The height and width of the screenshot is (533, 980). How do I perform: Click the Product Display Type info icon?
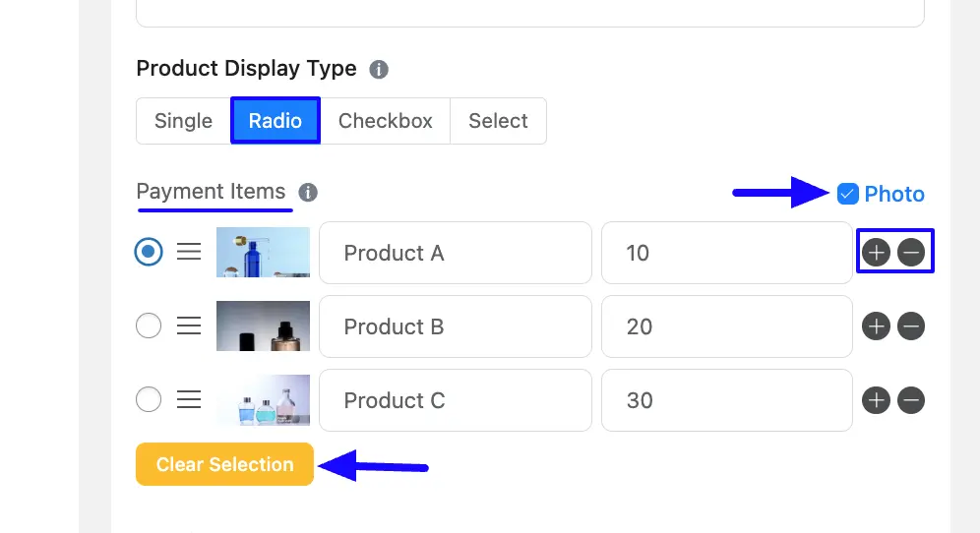pos(379,70)
